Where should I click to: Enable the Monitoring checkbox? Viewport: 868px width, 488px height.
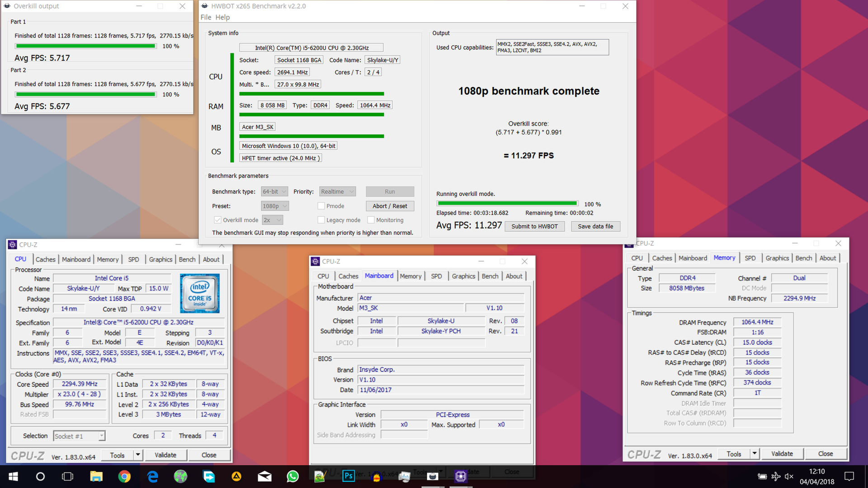(x=371, y=220)
